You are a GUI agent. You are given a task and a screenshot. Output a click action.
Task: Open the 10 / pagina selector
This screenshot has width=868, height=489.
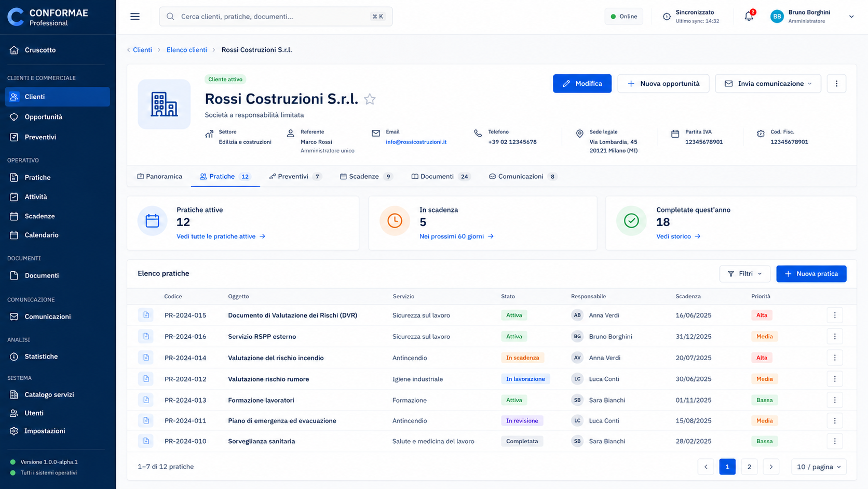819,467
